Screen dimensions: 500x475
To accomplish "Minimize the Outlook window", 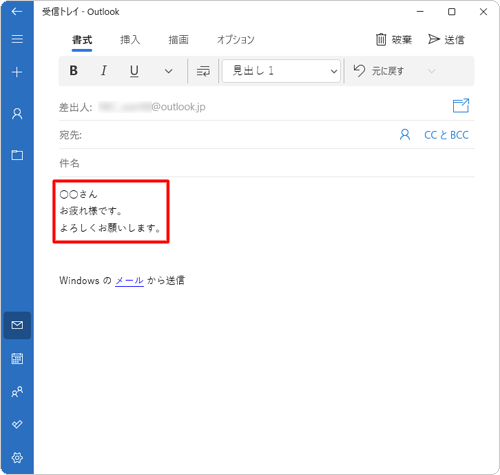I will [420, 12].
